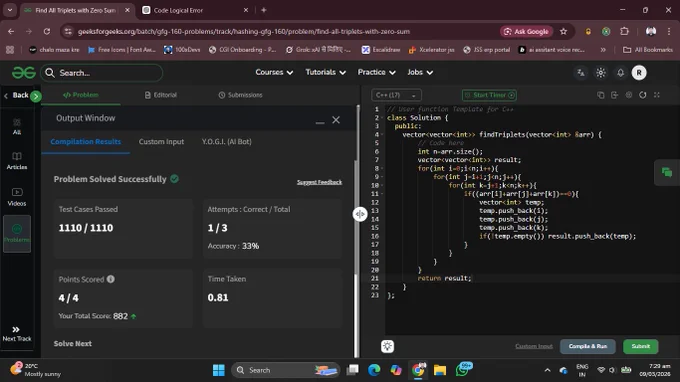Show hidden system tray icons
The image size is (680, 382).
(x=547, y=370)
